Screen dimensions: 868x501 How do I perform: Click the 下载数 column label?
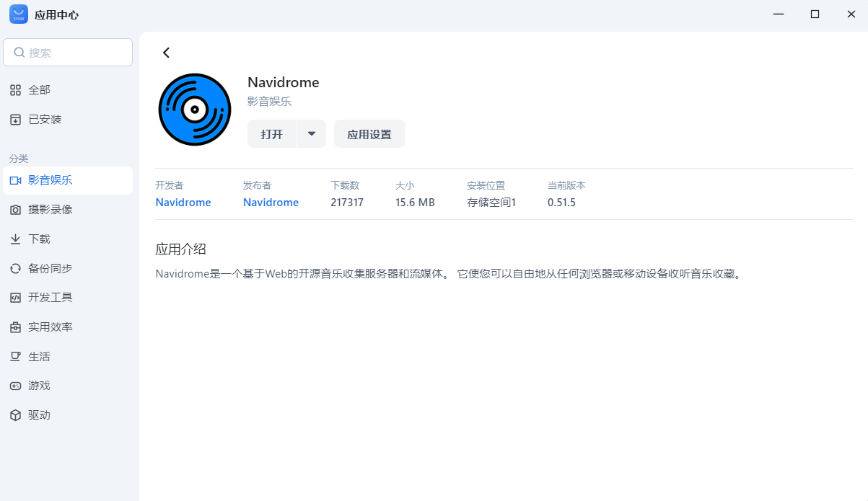point(345,185)
